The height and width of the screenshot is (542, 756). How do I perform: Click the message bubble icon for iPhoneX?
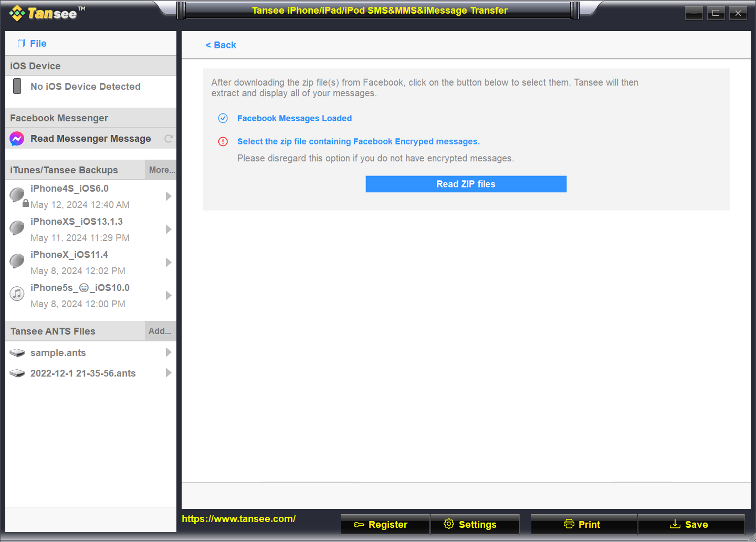17,261
